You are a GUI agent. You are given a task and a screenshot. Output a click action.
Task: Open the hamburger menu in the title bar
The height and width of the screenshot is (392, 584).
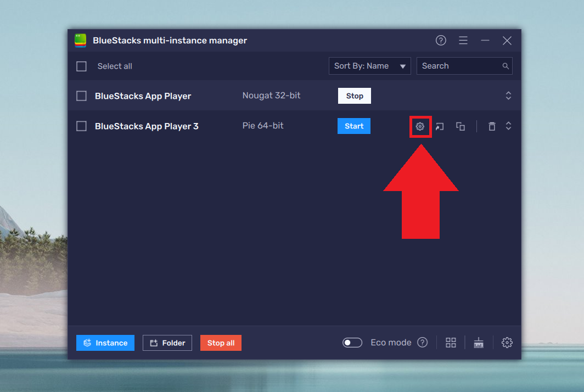click(463, 40)
